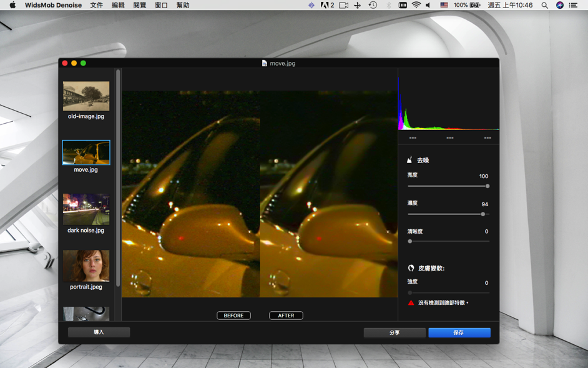Open the US flag input source menu
The height and width of the screenshot is (368, 588).
444,5
